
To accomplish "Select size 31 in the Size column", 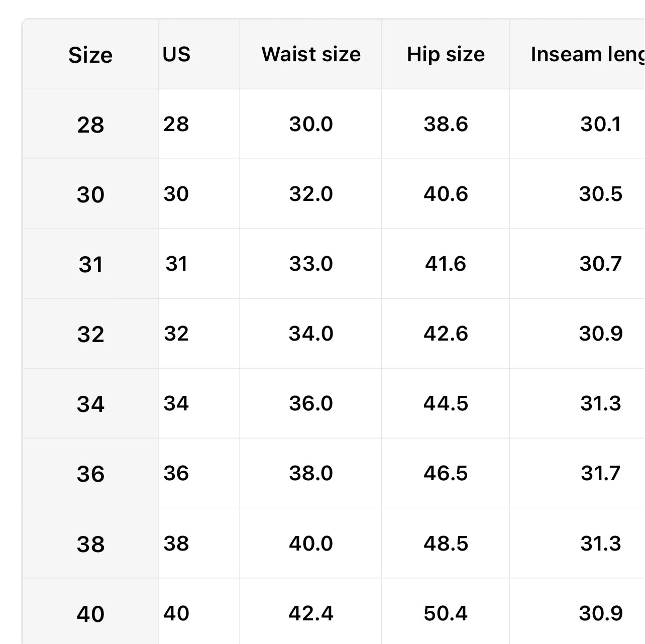I will 90,264.
